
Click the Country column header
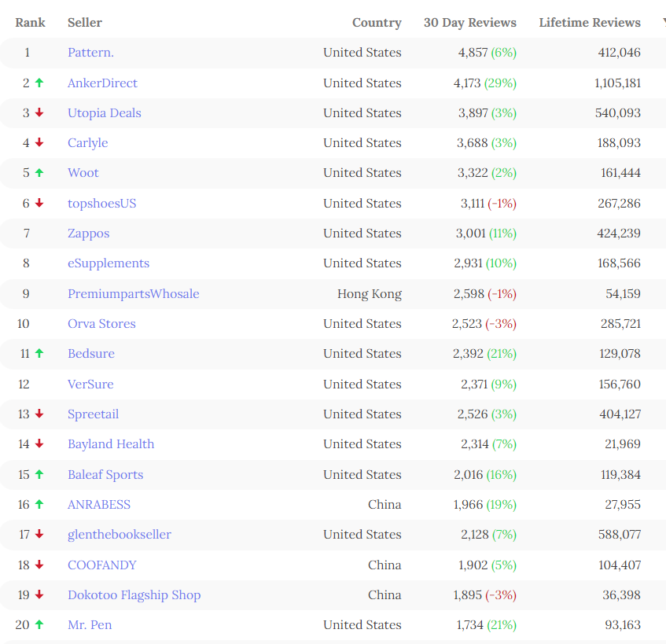377,23
